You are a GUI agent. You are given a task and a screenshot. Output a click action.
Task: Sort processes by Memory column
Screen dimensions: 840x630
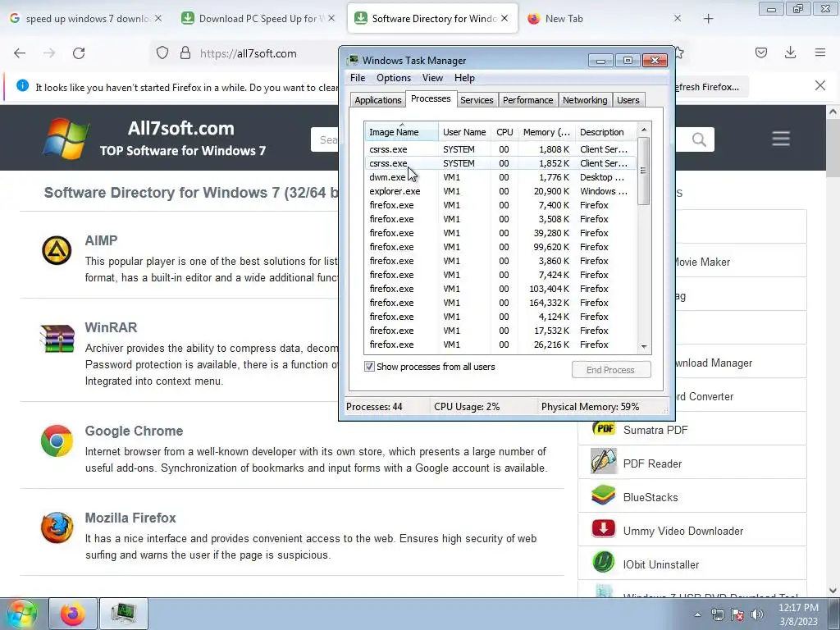tap(546, 132)
